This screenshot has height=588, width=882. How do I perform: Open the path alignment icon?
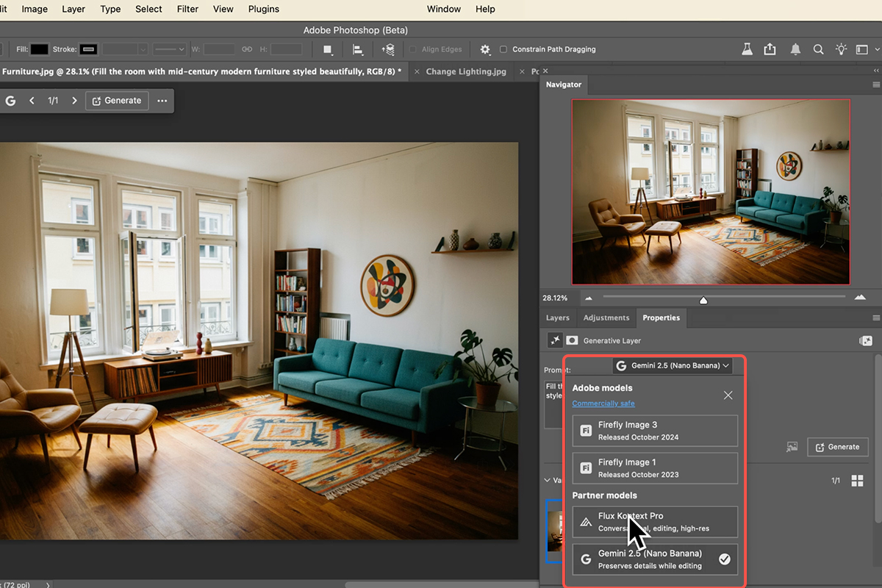358,49
